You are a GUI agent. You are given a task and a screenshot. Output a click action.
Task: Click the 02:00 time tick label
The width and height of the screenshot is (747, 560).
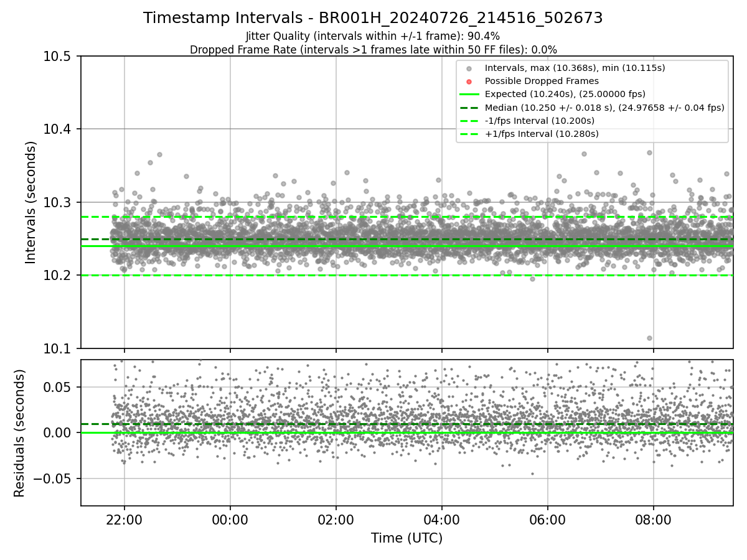click(336, 520)
